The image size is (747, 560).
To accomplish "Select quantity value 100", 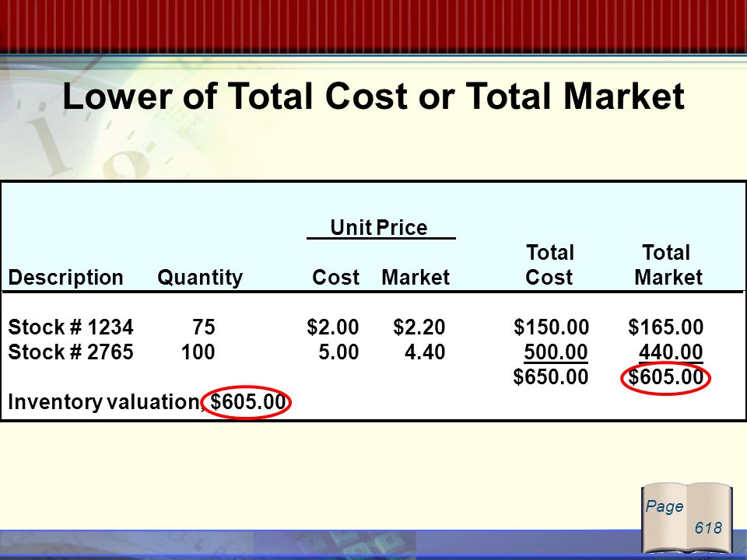I will (198, 352).
